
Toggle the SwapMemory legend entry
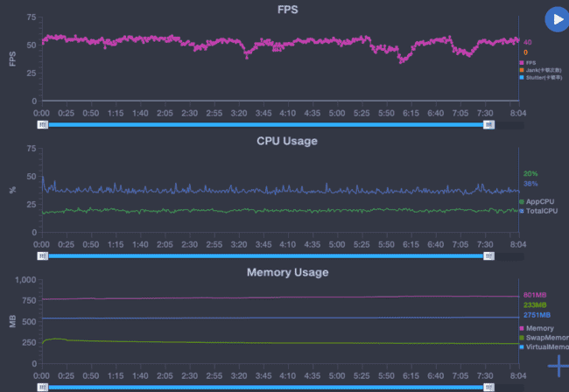(544, 338)
